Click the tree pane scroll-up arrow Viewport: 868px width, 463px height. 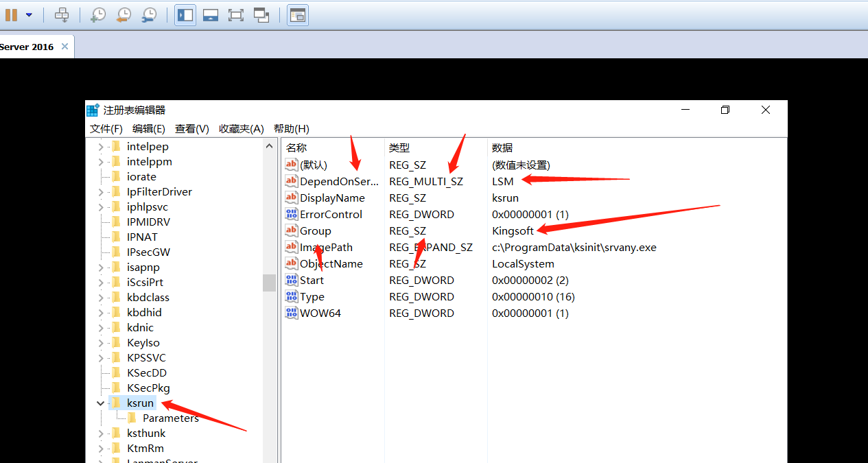269,146
